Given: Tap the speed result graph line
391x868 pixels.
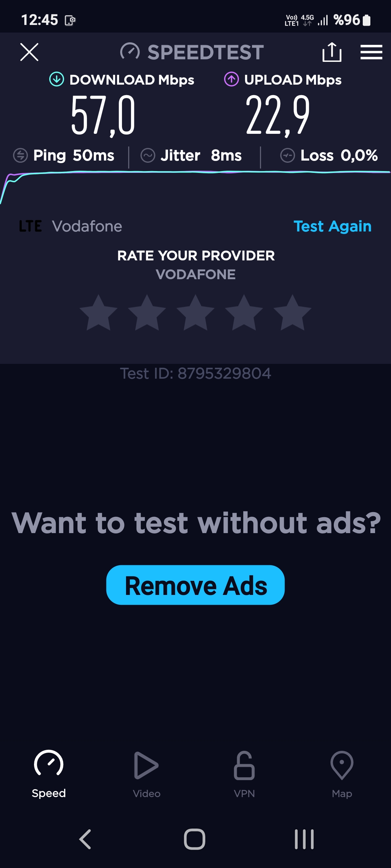Looking at the screenshot, I should 195,173.
